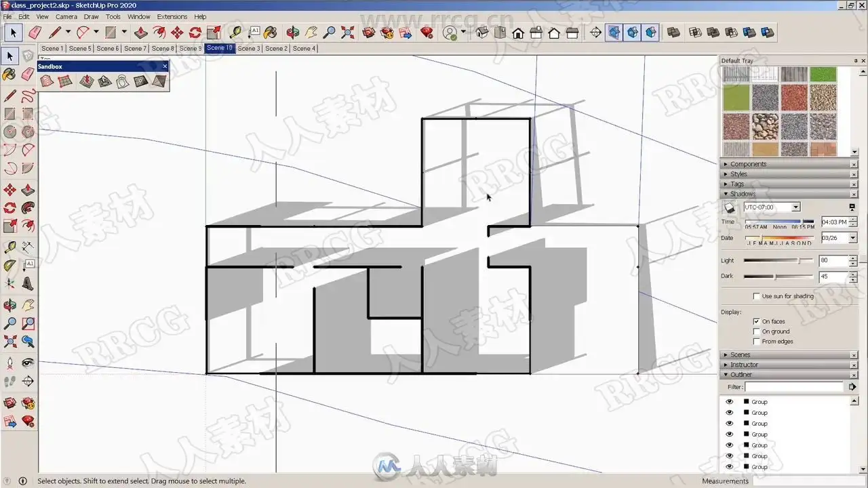Activate the Tape Measure tool in top toolbar
The height and width of the screenshot is (488, 868).
[236, 33]
